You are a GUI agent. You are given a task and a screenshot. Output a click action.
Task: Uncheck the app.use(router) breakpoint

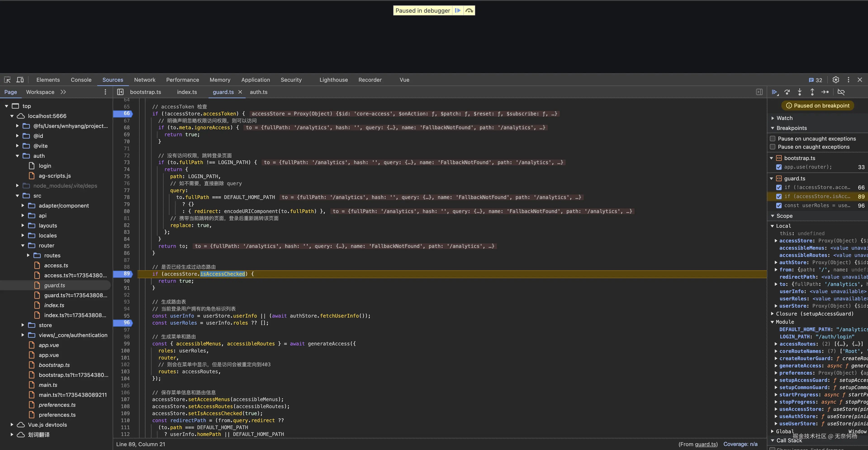(779, 167)
